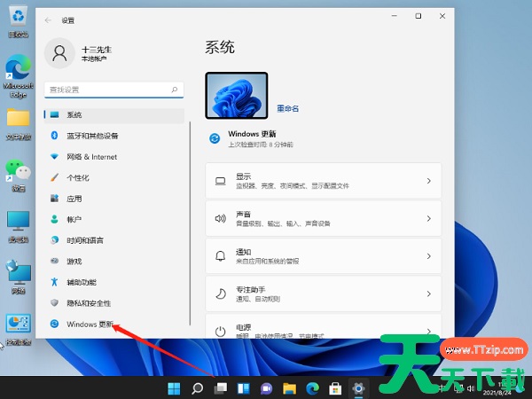Click the bell icon on 通知 card
Image resolution: width=532 pixels, height=399 pixels.
coord(221,256)
